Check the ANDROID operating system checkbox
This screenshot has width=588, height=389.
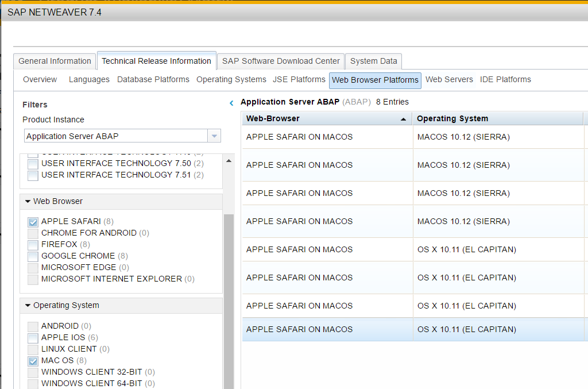[33, 326]
